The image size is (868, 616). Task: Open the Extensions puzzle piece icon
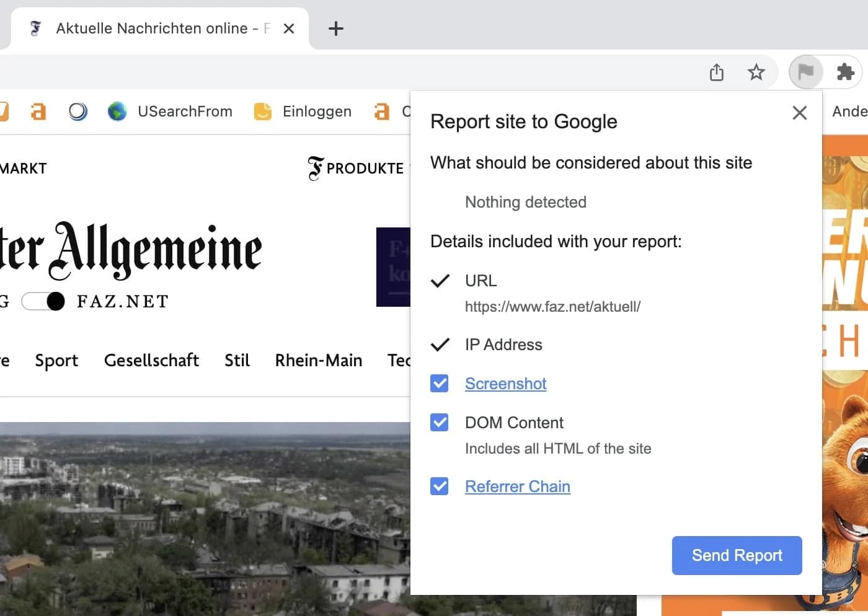tap(846, 72)
